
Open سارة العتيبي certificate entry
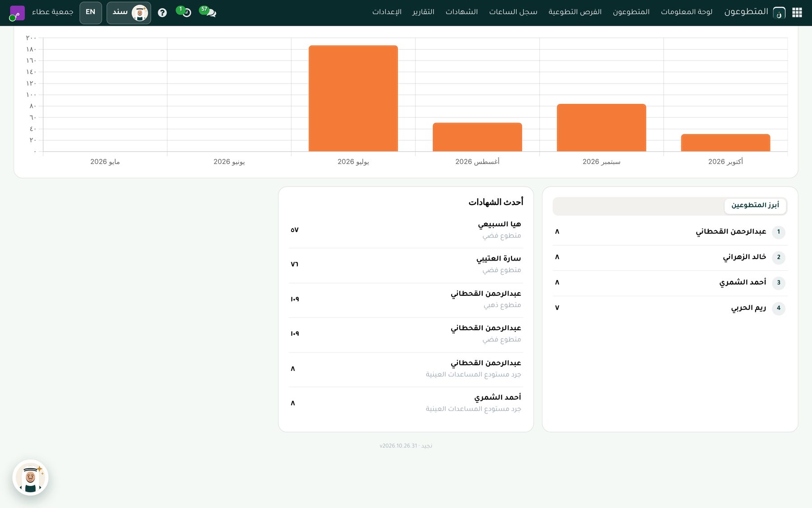tap(406, 265)
